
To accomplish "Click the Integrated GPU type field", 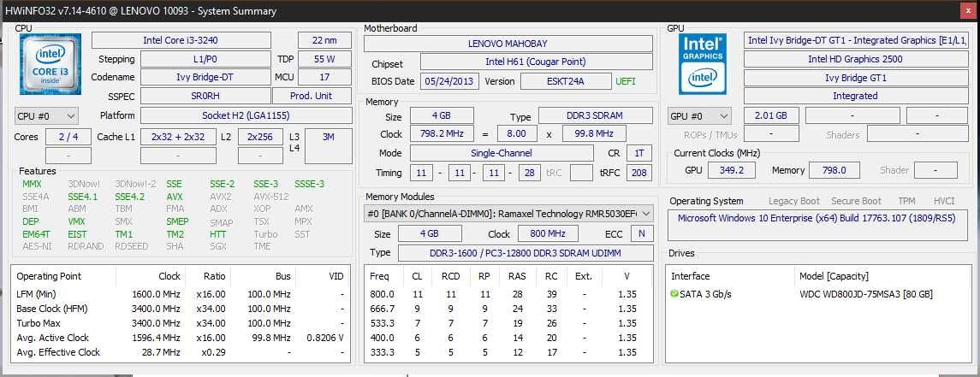I will pyautogui.click(x=855, y=96).
